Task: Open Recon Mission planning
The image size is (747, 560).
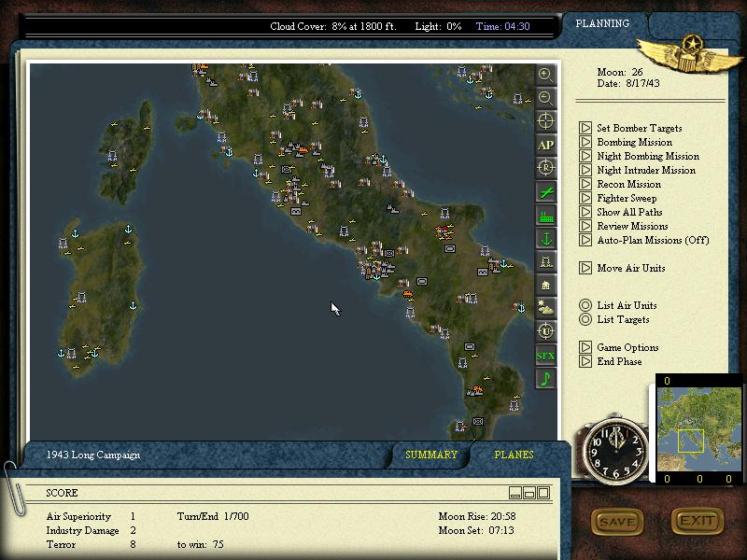Action: tap(620, 184)
